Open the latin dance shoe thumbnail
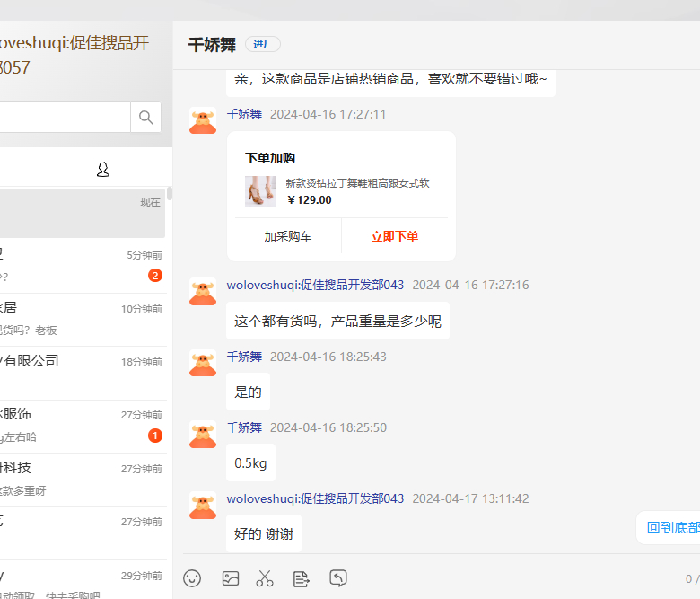 point(260,191)
